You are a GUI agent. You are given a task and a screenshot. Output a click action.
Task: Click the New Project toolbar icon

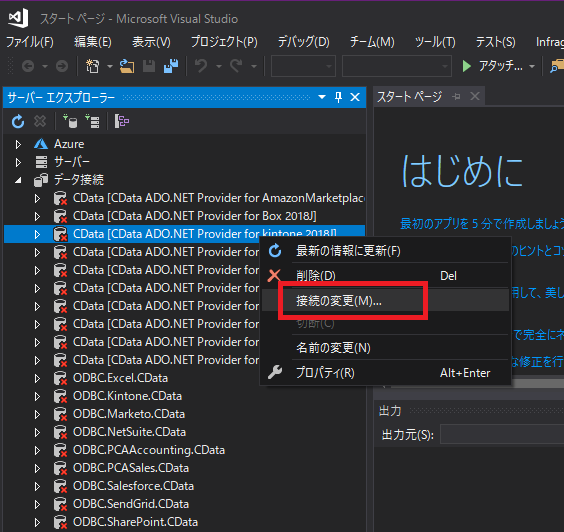[92, 66]
